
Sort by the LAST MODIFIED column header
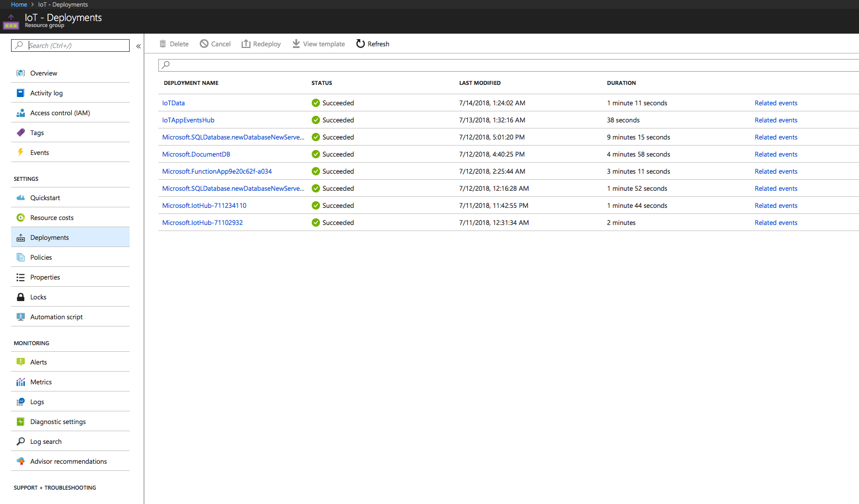(480, 83)
